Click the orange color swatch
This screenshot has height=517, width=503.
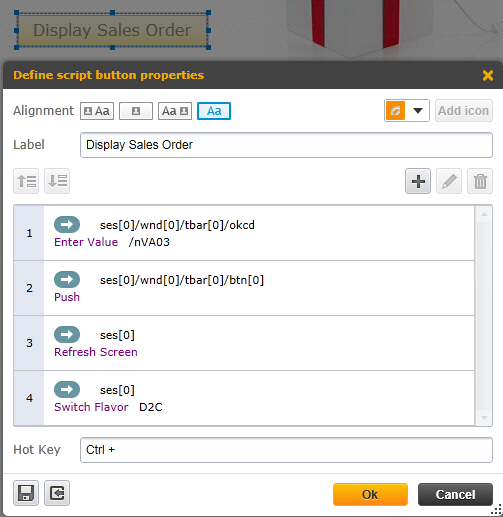coord(396,111)
